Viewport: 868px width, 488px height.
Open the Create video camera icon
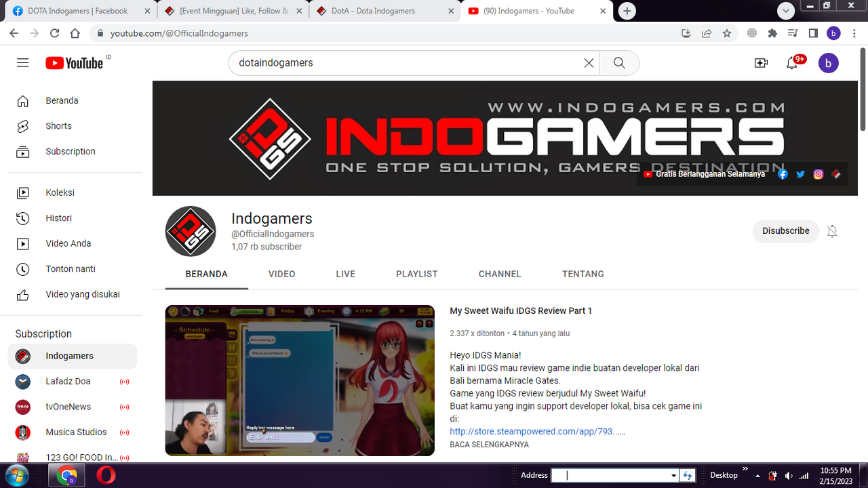tap(761, 63)
